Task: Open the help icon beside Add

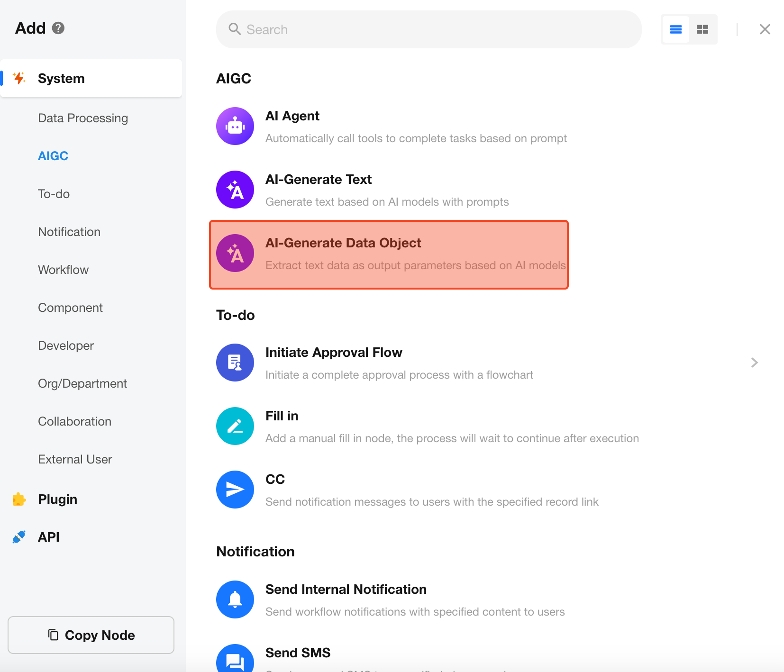Action: (58, 28)
